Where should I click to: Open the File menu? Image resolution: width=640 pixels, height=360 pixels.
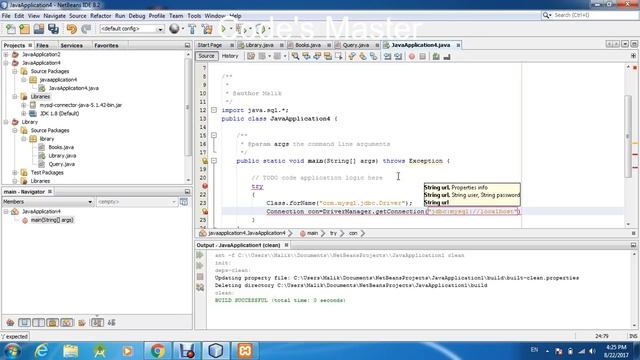6,16
